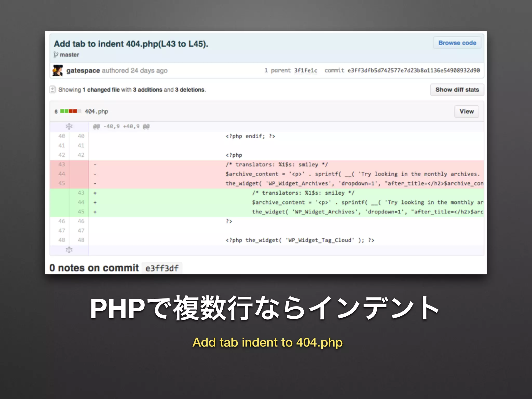Click the Show diff stats button
Screen dimensions: 532x399
(x=457, y=90)
